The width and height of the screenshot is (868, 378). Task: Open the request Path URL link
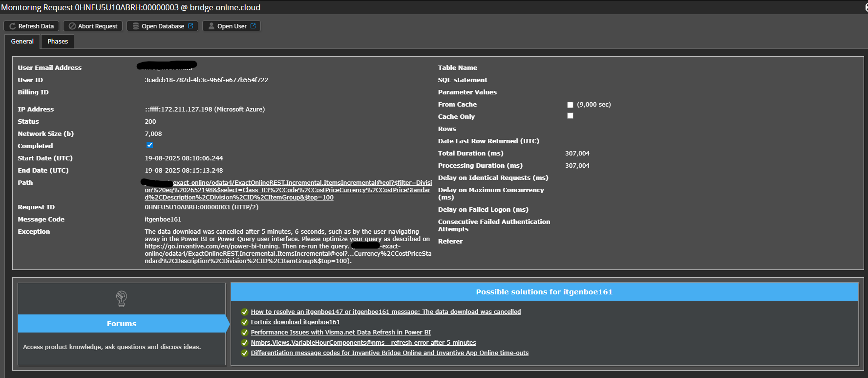pos(287,190)
